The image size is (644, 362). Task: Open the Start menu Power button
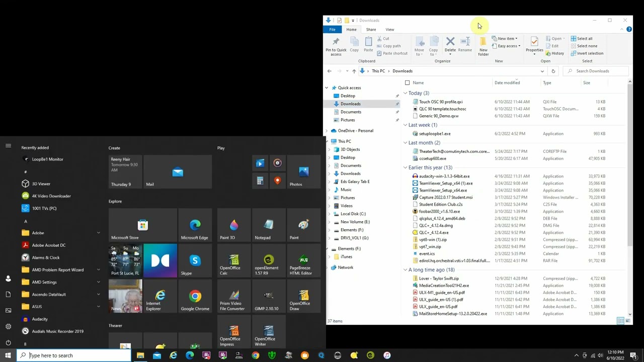pyautogui.click(x=8, y=343)
